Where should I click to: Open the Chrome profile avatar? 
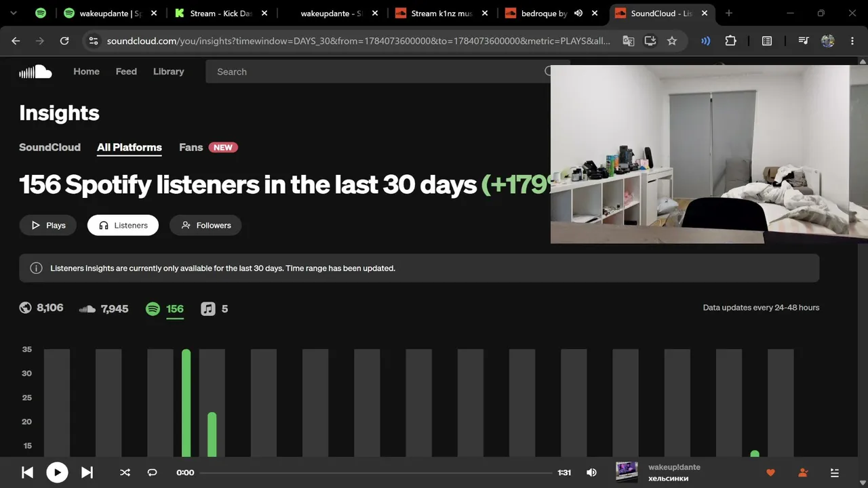pos(827,41)
